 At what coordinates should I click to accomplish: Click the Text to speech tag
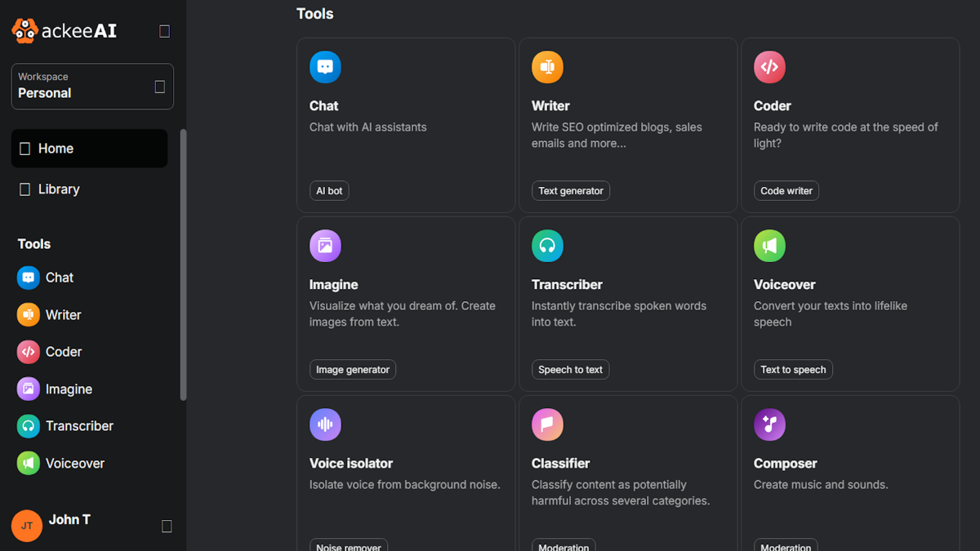(793, 370)
